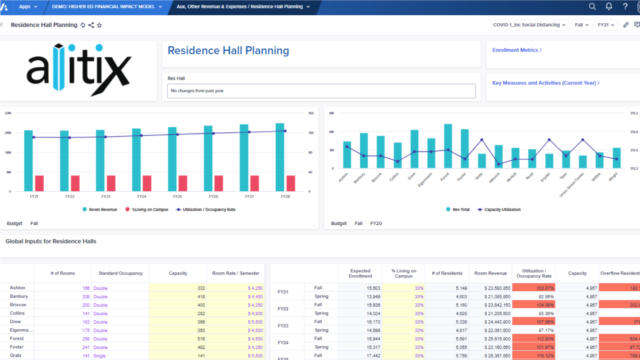Open the Enrollment Metrics link

tap(517, 50)
